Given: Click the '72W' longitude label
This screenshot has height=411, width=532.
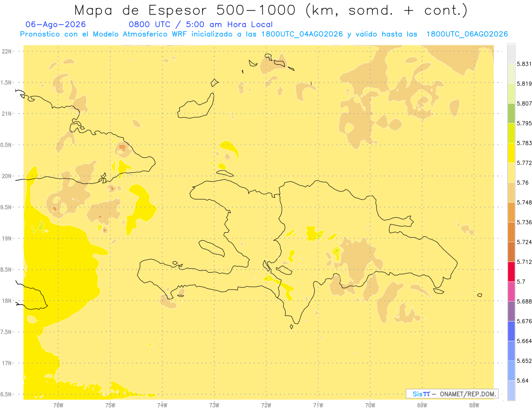Looking at the screenshot, I should [266, 405].
